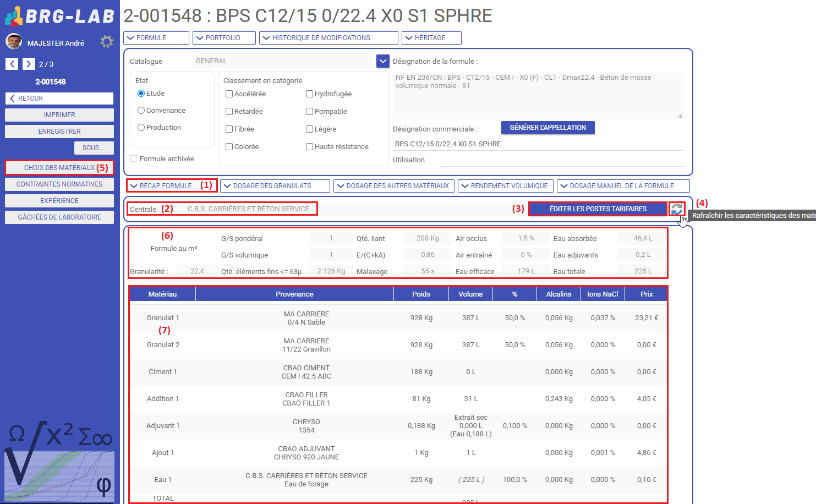Check the Accélérée category box

click(229, 94)
